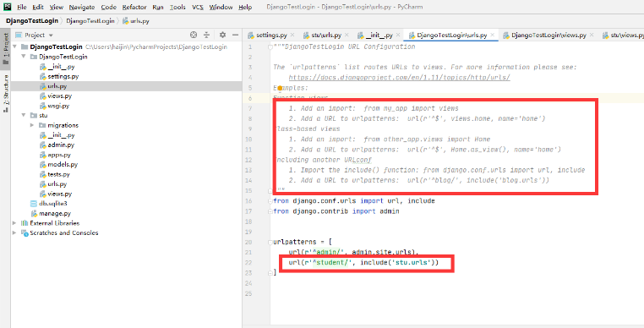Close the stu\urls.py tab
The height and width of the screenshot is (328, 644).
(x=347, y=36)
